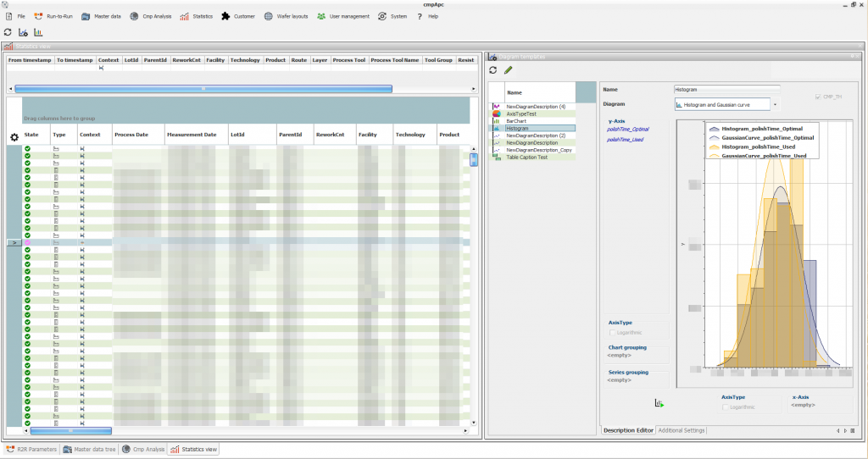The height and width of the screenshot is (459, 868).
Task: Toggle the y-Axis Logarithmic checkbox
Action: pyautogui.click(x=612, y=332)
